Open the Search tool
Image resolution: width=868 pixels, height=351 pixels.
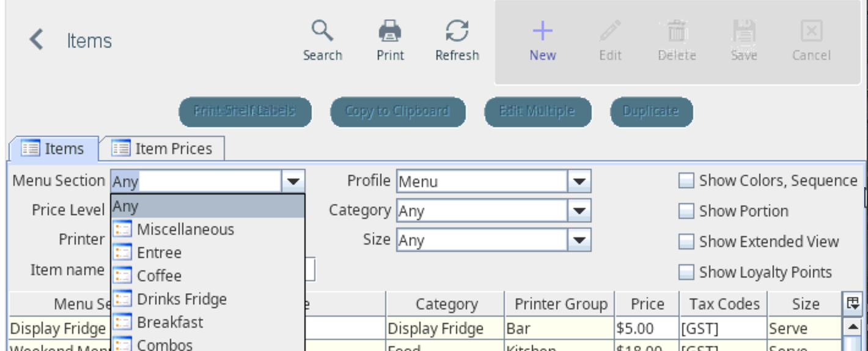(x=322, y=40)
